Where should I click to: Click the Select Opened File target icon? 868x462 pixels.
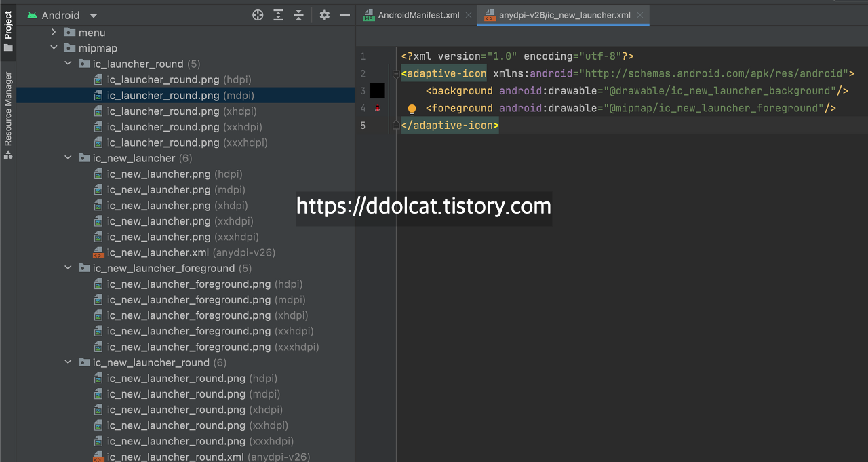(258, 15)
